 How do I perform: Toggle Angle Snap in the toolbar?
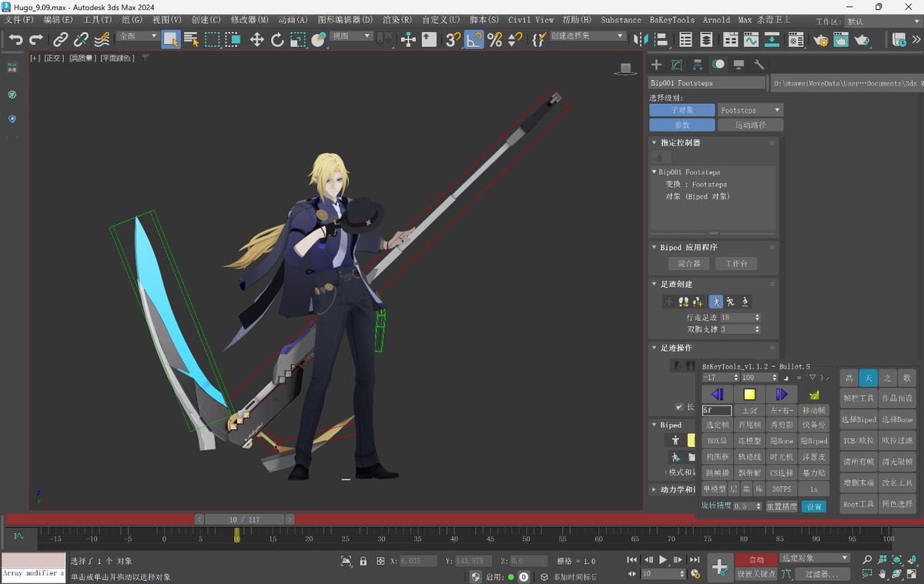[x=474, y=39]
